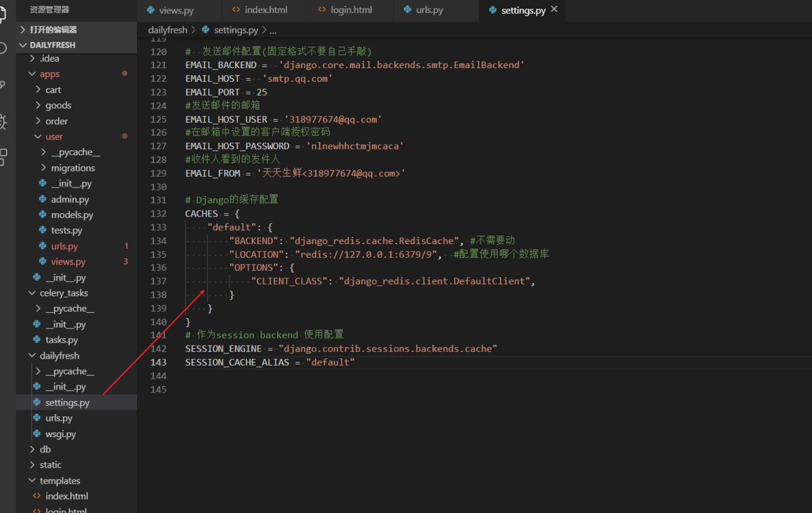
Task: Click HTML icon on index.html tab
Action: click(236, 10)
